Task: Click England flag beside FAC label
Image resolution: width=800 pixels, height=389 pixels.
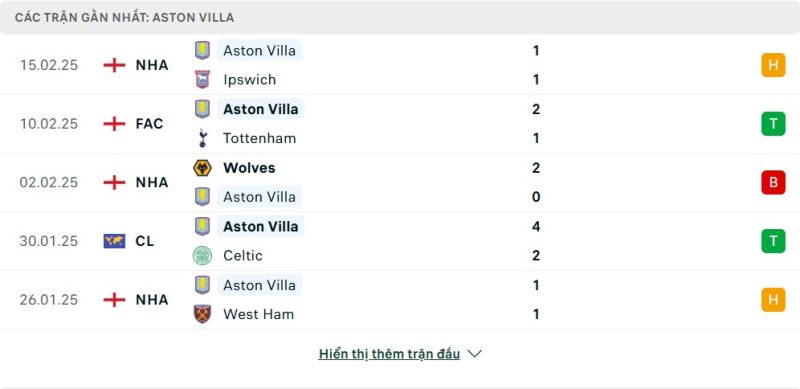Action: click(114, 124)
